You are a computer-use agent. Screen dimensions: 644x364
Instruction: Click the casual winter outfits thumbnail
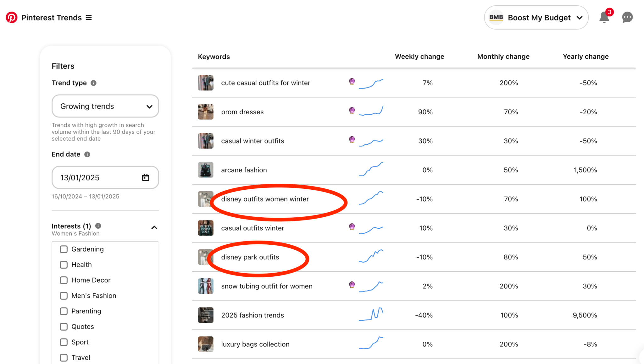[x=206, y=141]
